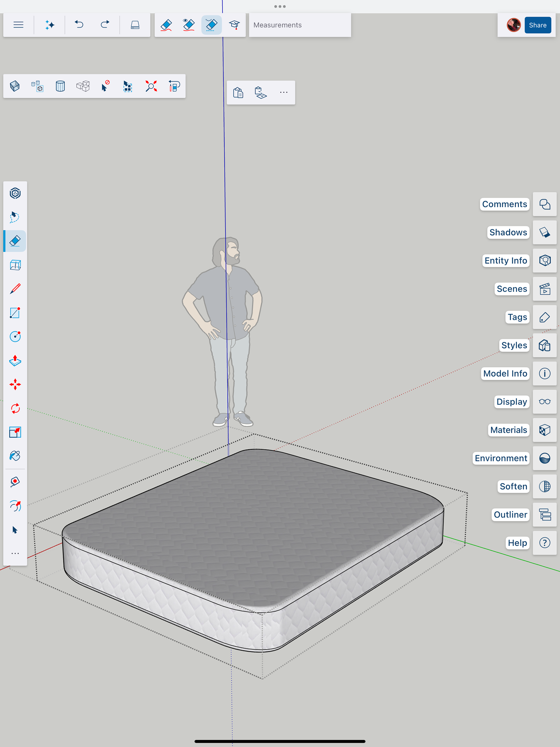This screenshot has width=560, height=747.
Task: Open the Outliner panel
Action: 544,515
